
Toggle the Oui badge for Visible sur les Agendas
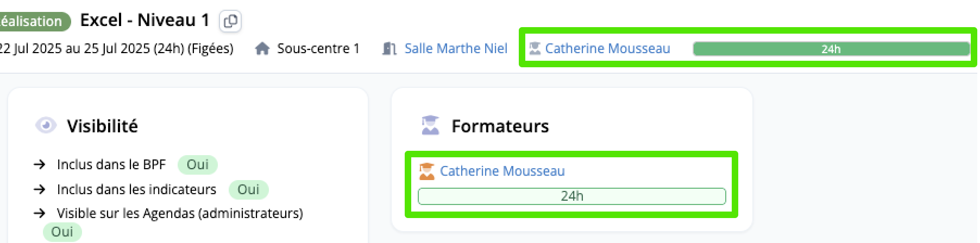pyautogui.click(x=62, y=232)
